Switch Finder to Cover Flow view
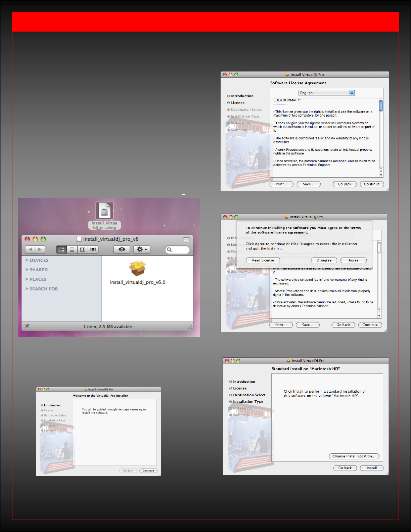 [x=93, y=250]
